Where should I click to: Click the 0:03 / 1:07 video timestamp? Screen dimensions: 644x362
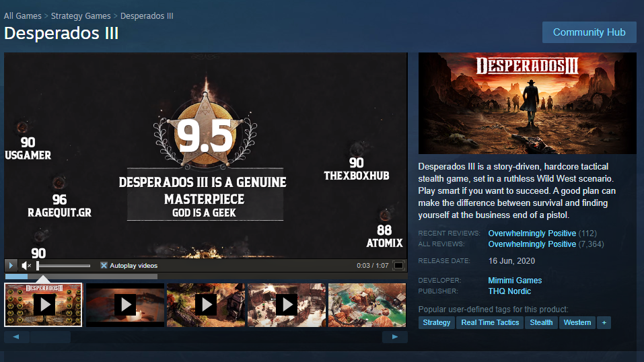click(x=373, y=265)
